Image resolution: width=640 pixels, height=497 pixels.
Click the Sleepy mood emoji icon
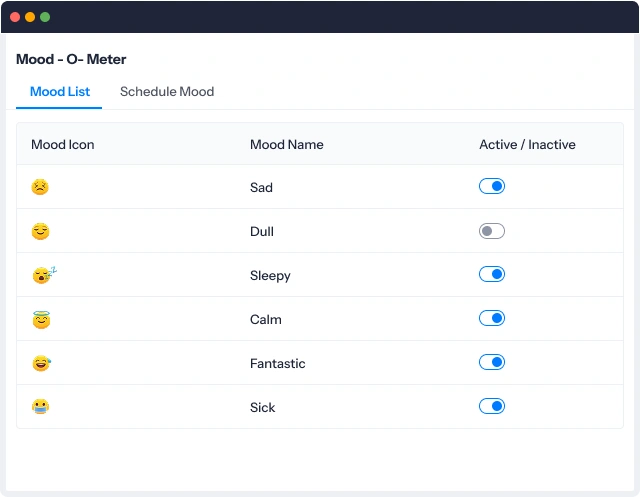tap(44, 275)
